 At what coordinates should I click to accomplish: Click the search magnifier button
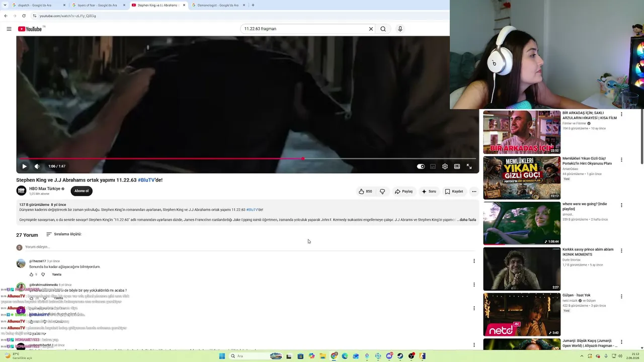click(x=383, y=29)
